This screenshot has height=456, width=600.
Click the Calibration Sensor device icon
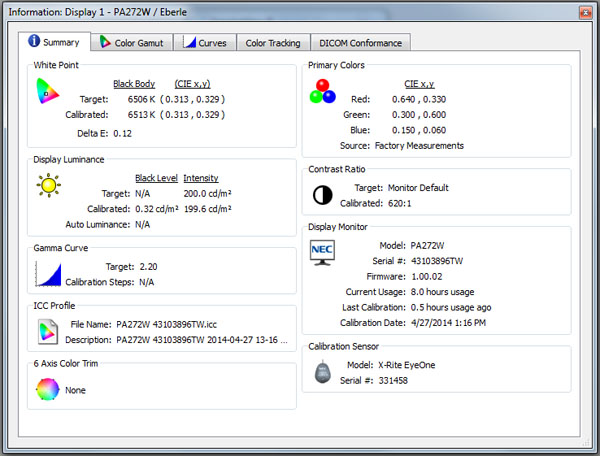tap(322, 372)
